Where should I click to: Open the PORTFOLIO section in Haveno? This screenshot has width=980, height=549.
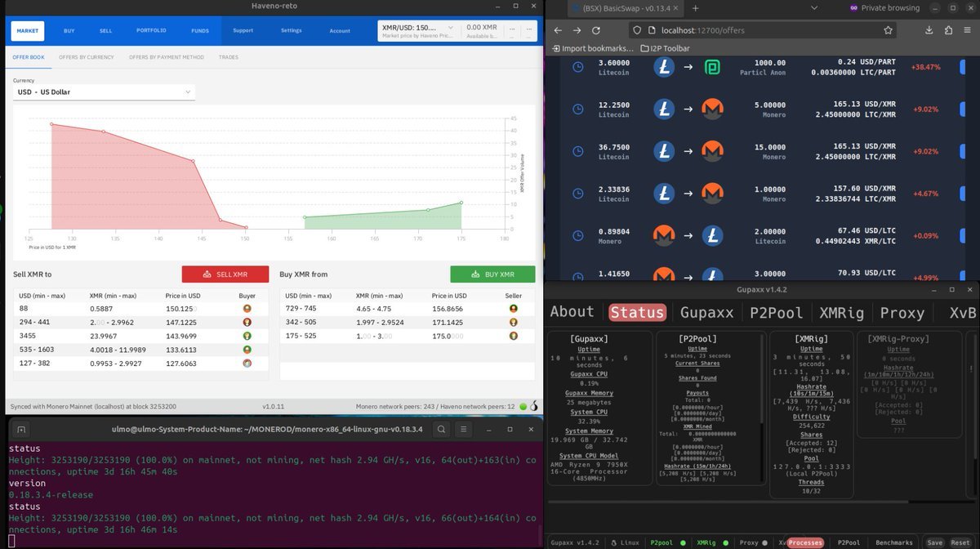click(151, 31)
